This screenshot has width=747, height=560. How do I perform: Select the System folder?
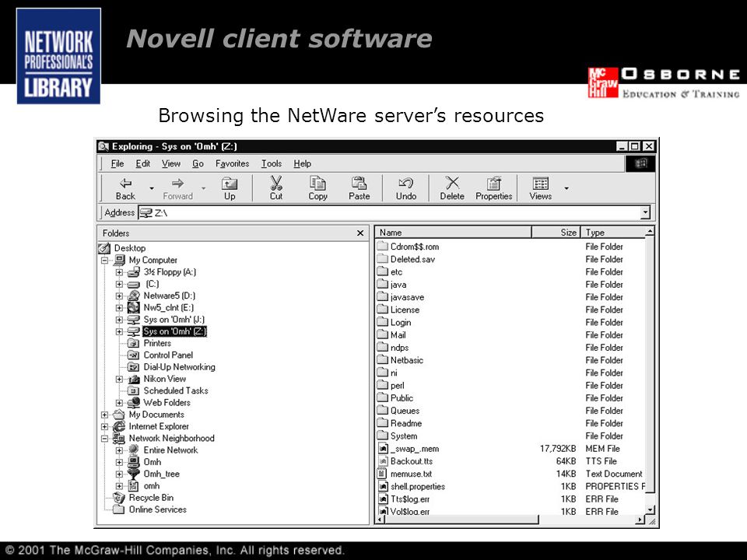click(x=404, y=436)
